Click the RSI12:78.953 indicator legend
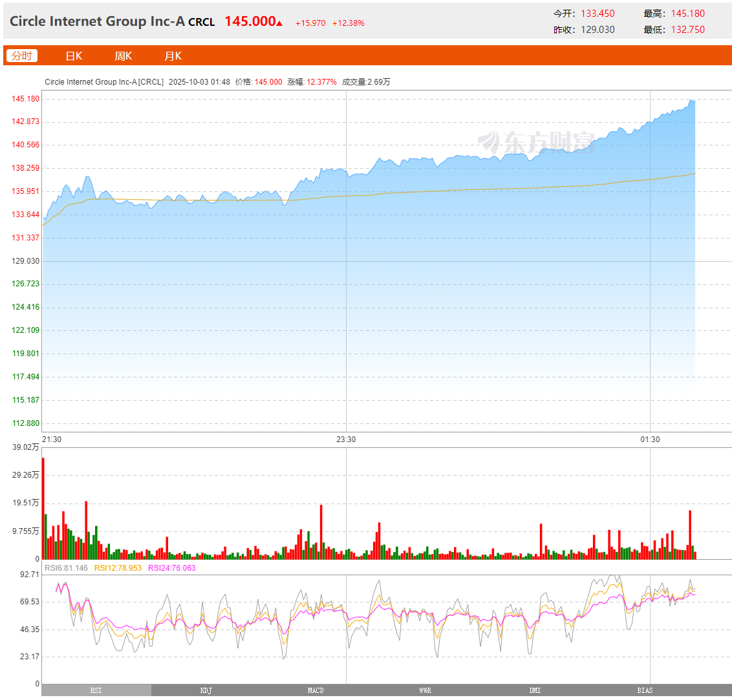Viewport: 732px width, 700px height. tap(118, 568)
